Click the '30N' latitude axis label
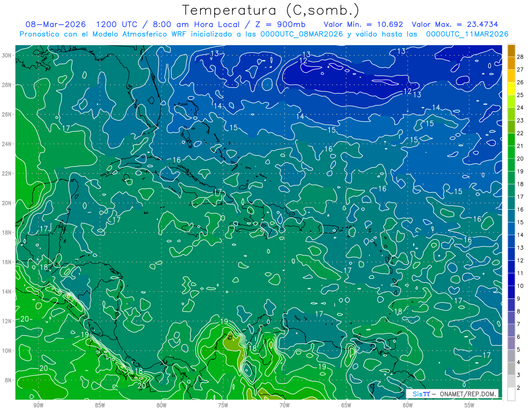The height and width of the screenshot is (411, 532). tap(8, 55)
